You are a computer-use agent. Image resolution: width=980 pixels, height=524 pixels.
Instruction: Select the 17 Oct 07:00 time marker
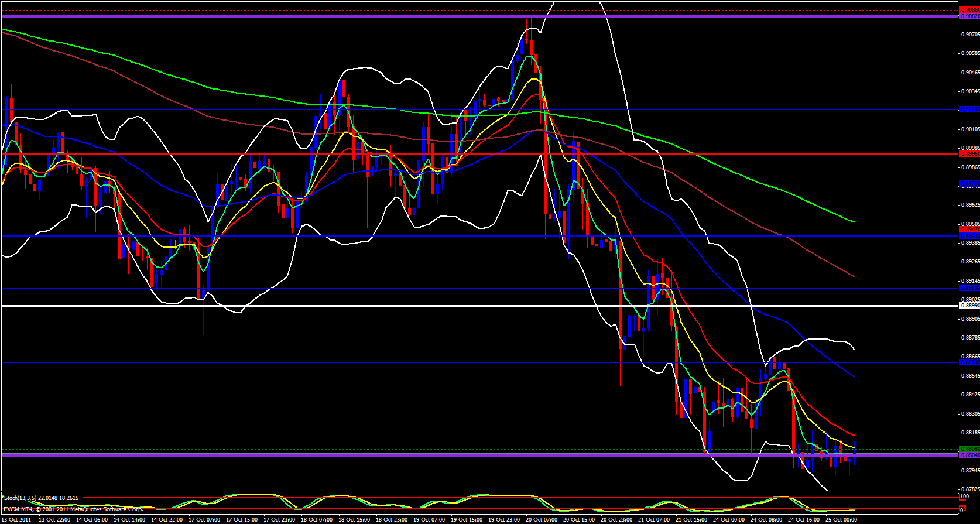click(x=205, y=519)
